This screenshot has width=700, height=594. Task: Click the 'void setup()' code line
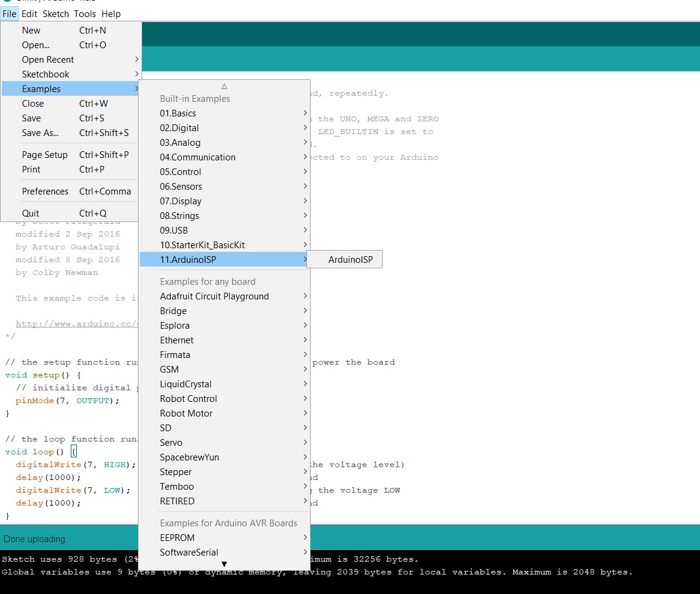[43, 375]
